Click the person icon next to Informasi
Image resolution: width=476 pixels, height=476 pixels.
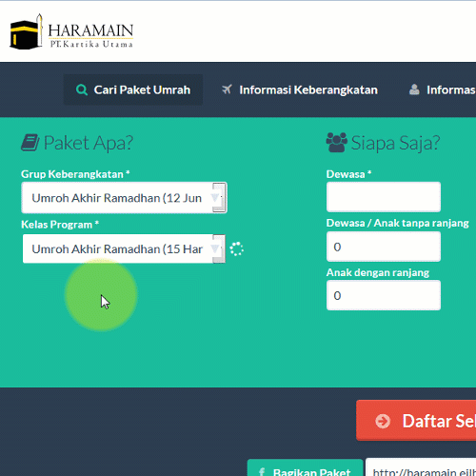click(x=414, y=89)
